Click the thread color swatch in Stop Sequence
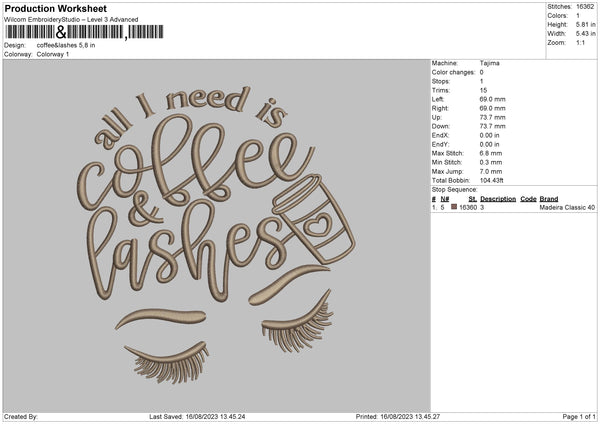Image resolution: width=600 pixels, height=424 pixels. coord(453,207)
